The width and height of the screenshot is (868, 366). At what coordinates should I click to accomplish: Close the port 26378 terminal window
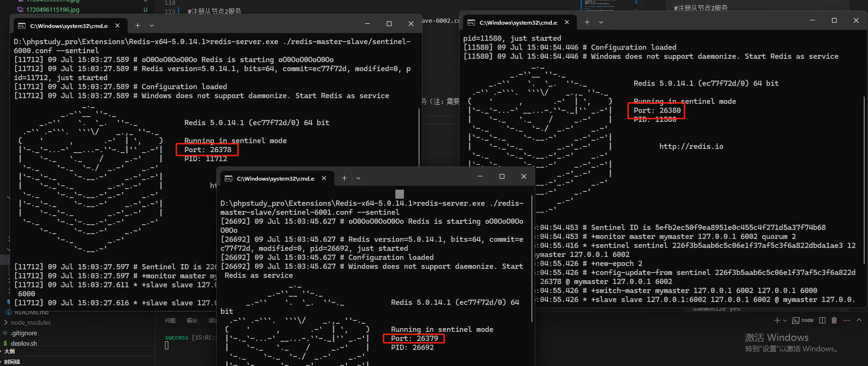coord(411,24)
